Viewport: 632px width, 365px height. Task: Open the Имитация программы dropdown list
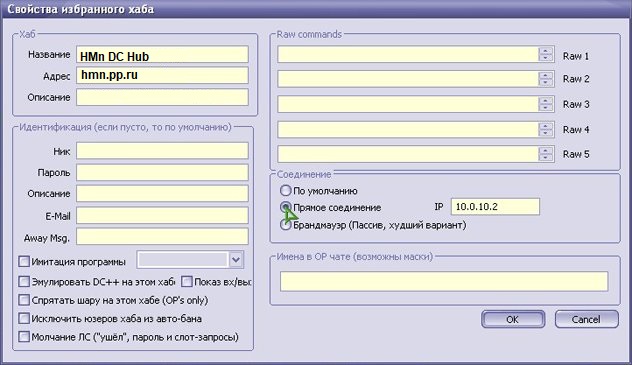click(x=236, y=260)
